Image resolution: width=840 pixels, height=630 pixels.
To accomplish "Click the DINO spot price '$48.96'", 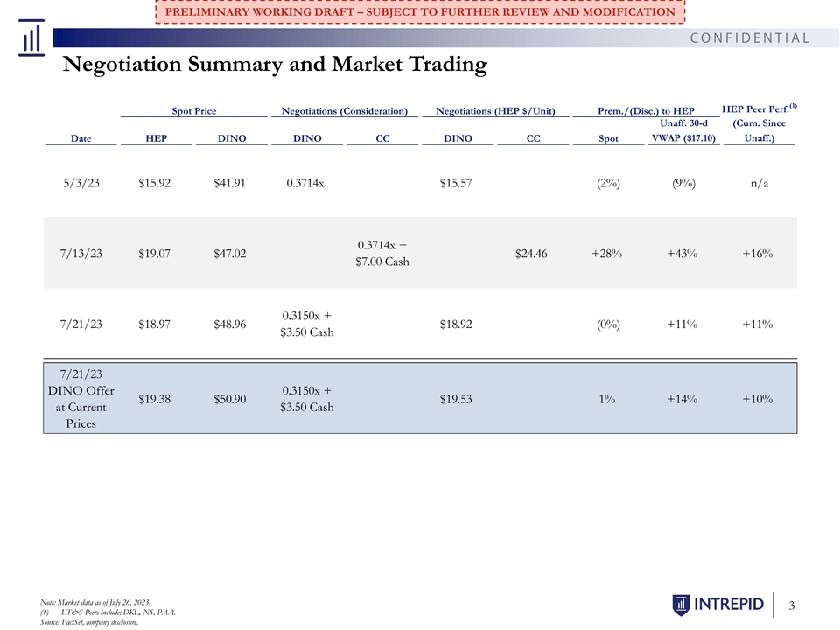I will tap(230, 324).
